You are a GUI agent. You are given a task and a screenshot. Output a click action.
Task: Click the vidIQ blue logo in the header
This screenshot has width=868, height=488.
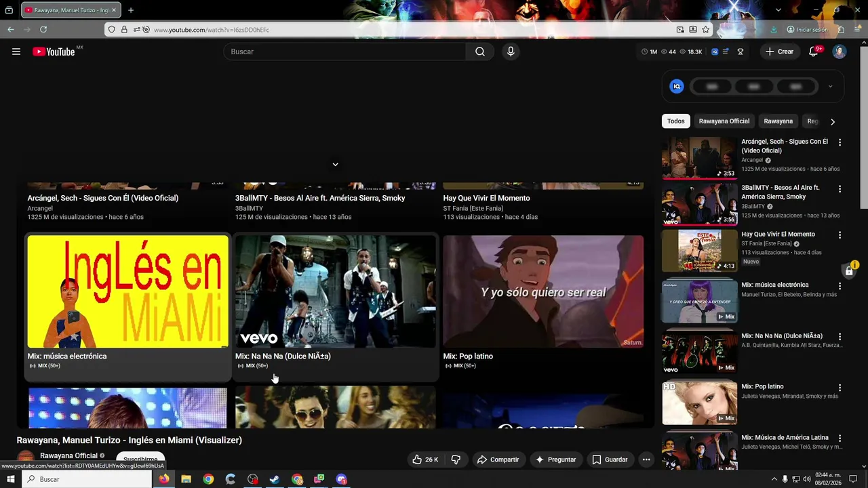pos(715,52)
